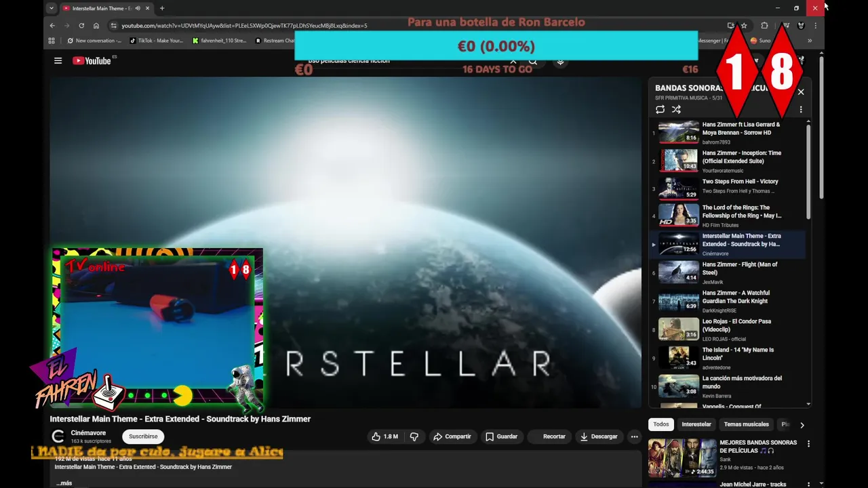Open options for MEJORES BANDAS SONORAS video
The width and height of the screenshot is (868, 488).
(x=808, y=443)
